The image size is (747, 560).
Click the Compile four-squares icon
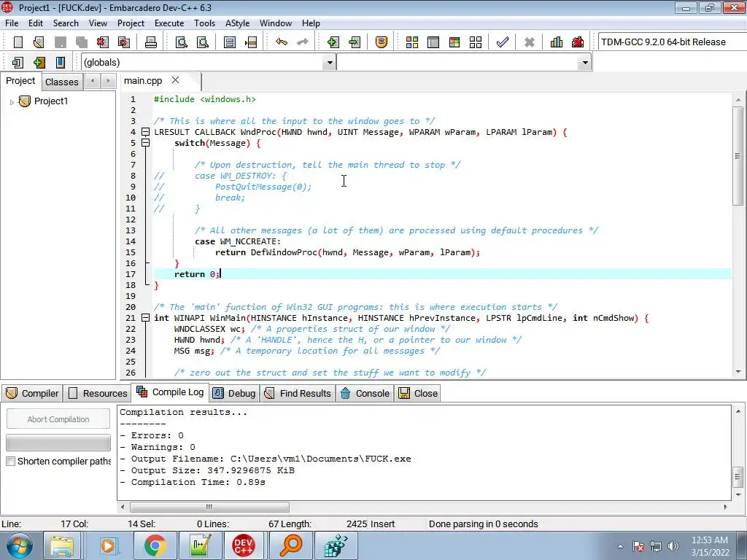(412, 42)
